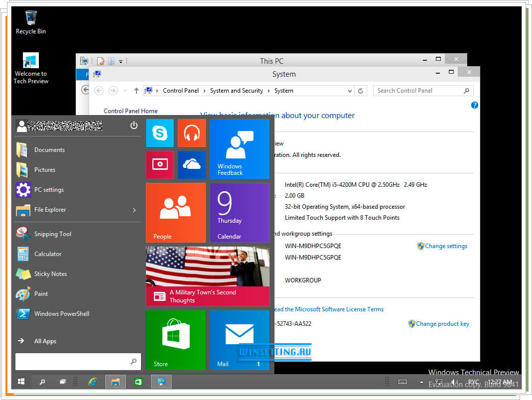Open the Skype tile in Start menu
The width and height of the screenshot is (532, 400).
[x=159, y=133]
